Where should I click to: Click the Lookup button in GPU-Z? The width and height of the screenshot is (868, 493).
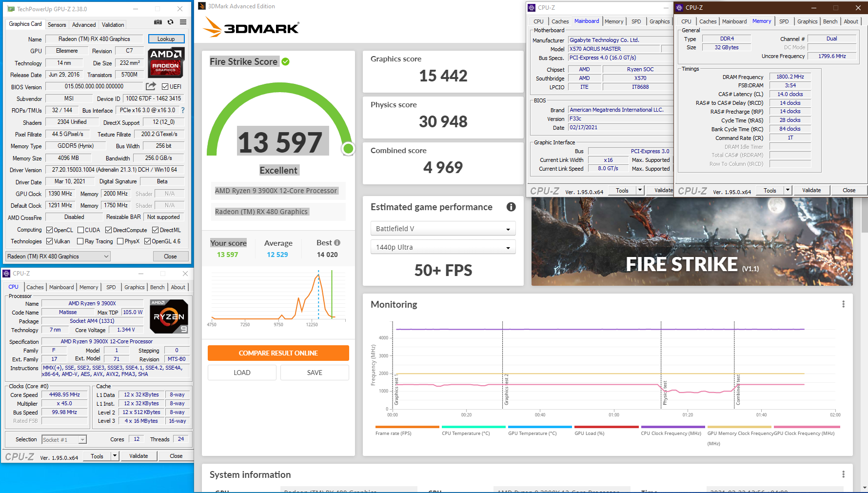click(166, 39)
